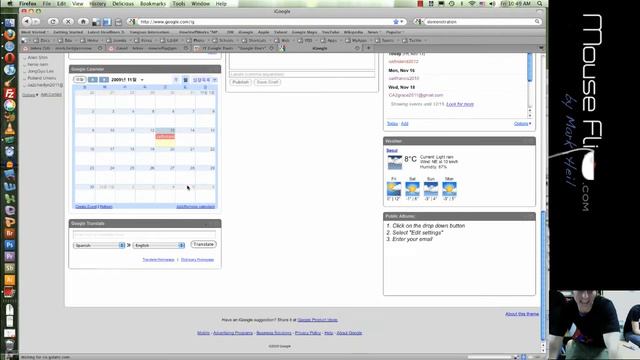Go to previous month in Google Calendar
This screenshot has width=640, height=360.
pos(93,80)
